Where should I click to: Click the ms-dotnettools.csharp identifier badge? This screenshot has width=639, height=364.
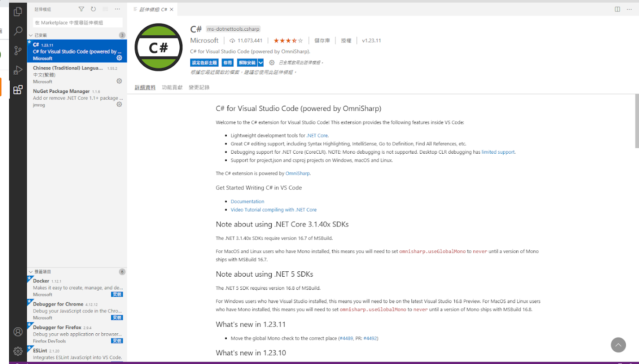coord(233,29)
